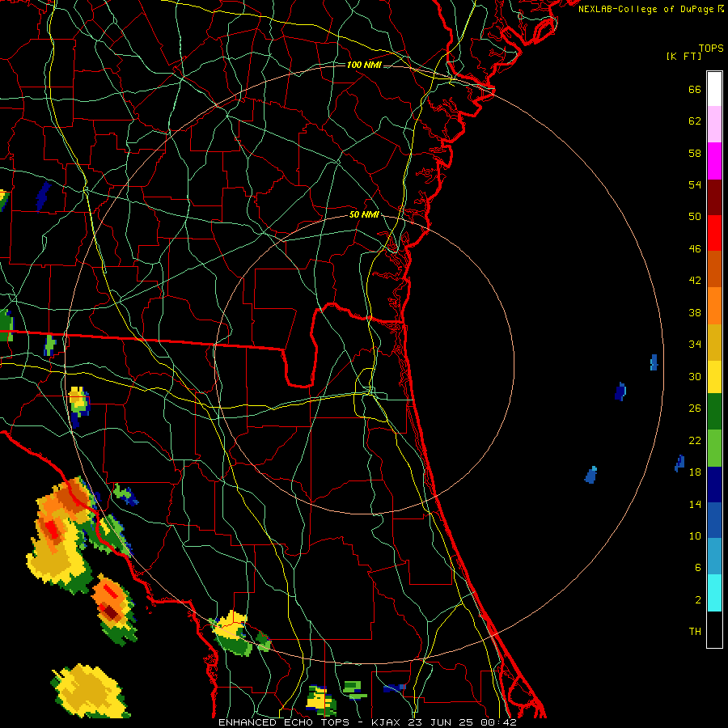This screenshot has height=728, width=728.
Task: Click the "38" legend value
Action: coord(695,312)
